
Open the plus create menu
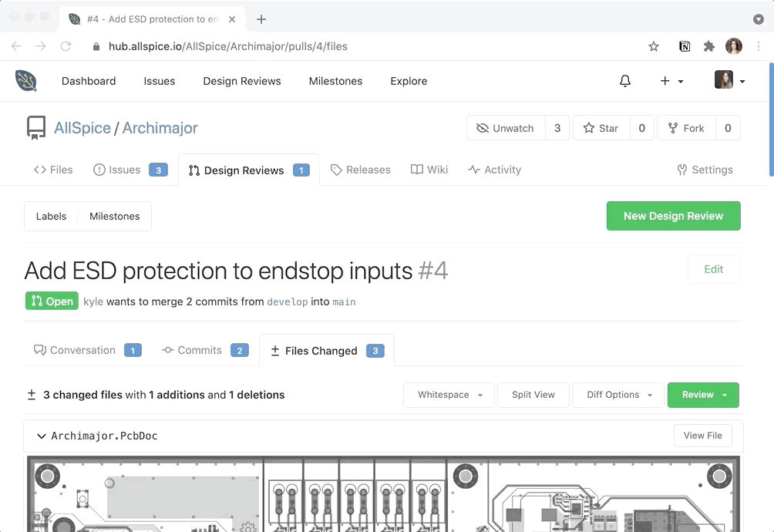671,81
